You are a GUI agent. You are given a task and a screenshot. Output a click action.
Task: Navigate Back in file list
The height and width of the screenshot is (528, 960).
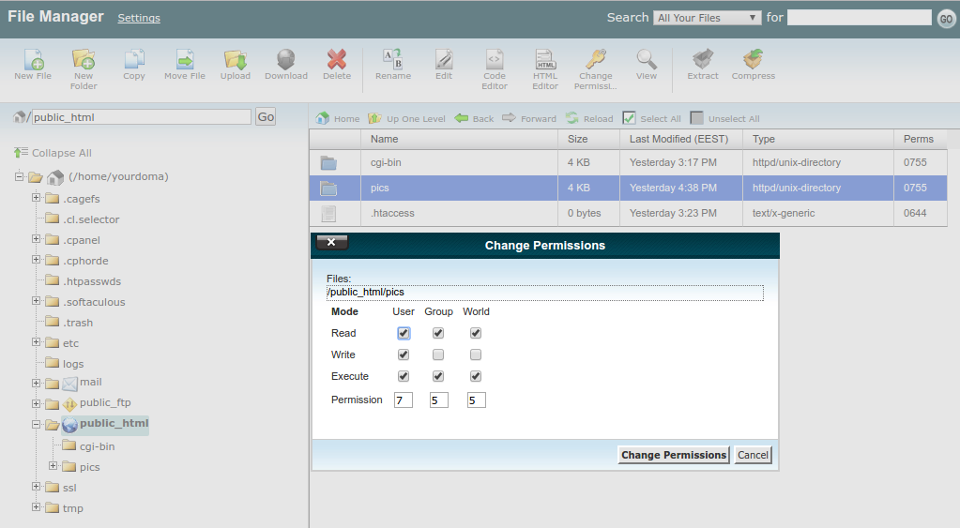click(474, 118)
